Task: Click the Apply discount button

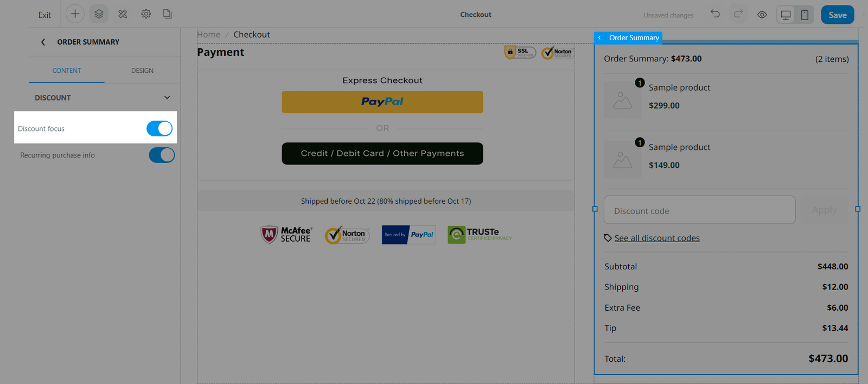Action: click(825, 210)
